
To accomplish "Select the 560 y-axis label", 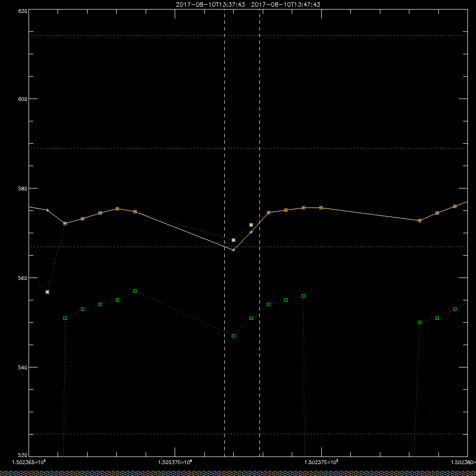I will 23,278.
